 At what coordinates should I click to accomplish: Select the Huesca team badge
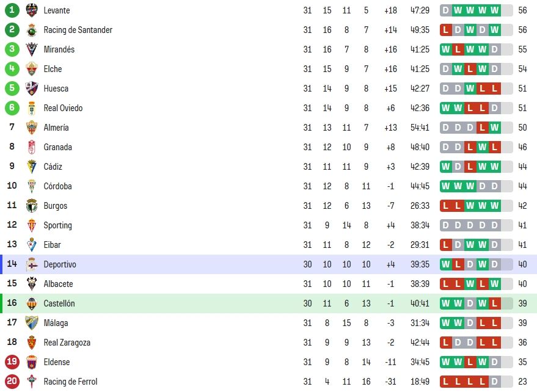tap(32, 89)
